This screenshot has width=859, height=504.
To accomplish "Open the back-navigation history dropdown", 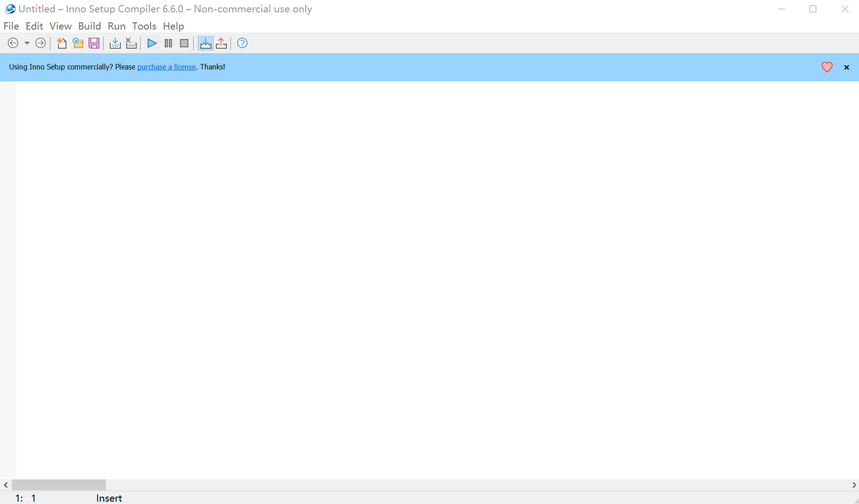I will (27, 43).
